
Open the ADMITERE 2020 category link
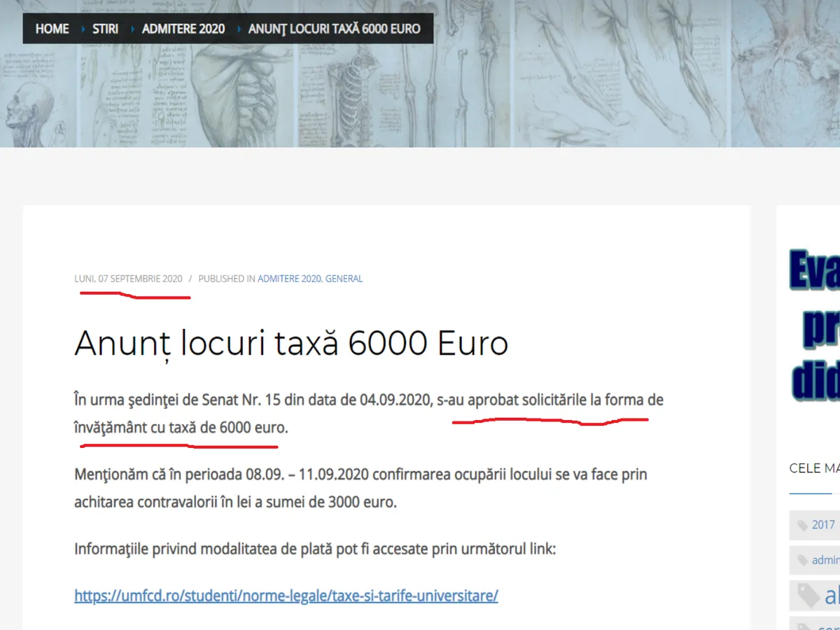click(288, 279)
